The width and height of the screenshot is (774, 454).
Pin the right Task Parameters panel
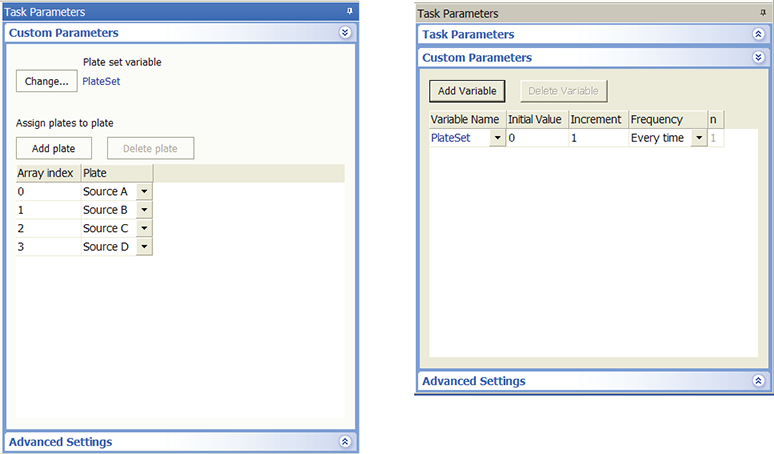click(x=764, y=13)
